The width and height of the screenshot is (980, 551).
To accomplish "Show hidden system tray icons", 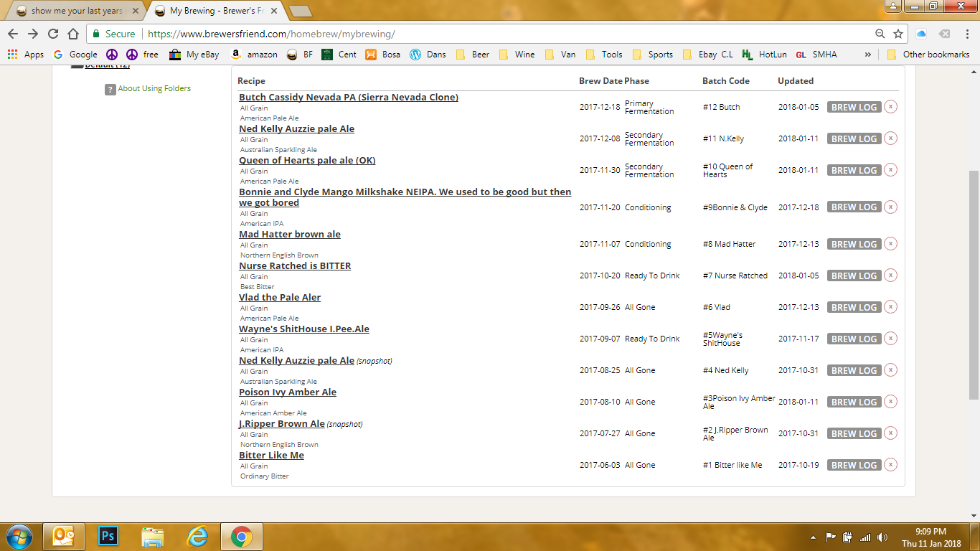I will point(813,537).
